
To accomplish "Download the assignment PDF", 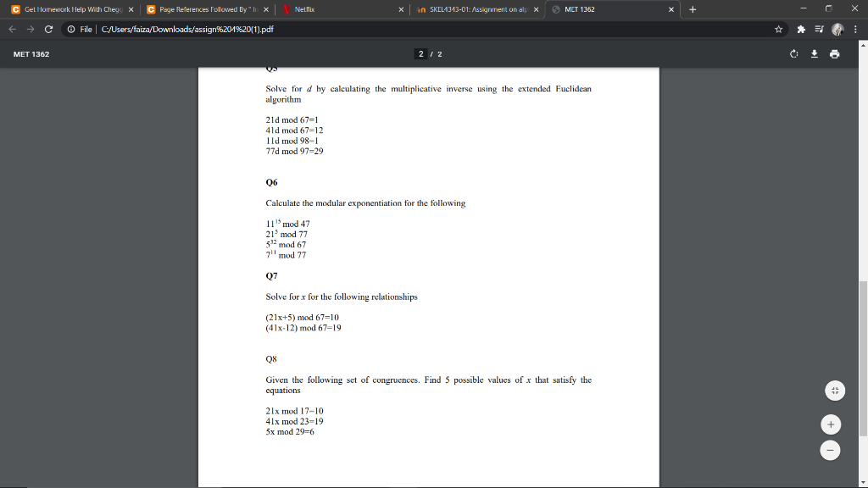I will point(813,53).
